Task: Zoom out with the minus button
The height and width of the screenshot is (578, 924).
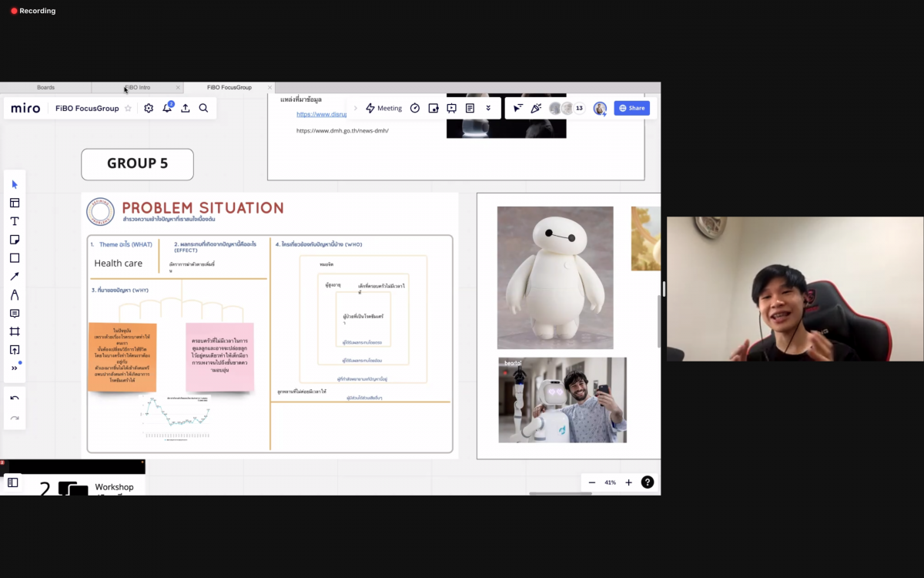Action: coord(591,482)
